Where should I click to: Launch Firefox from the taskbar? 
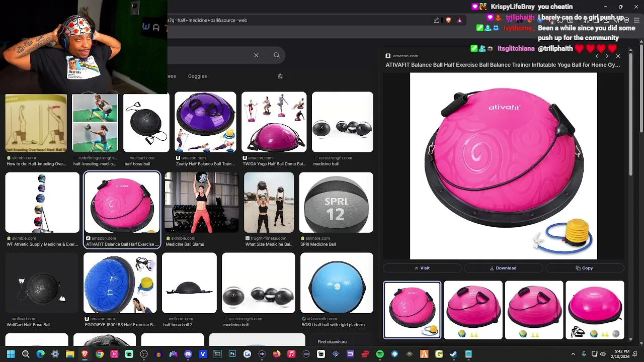[277, 354]
